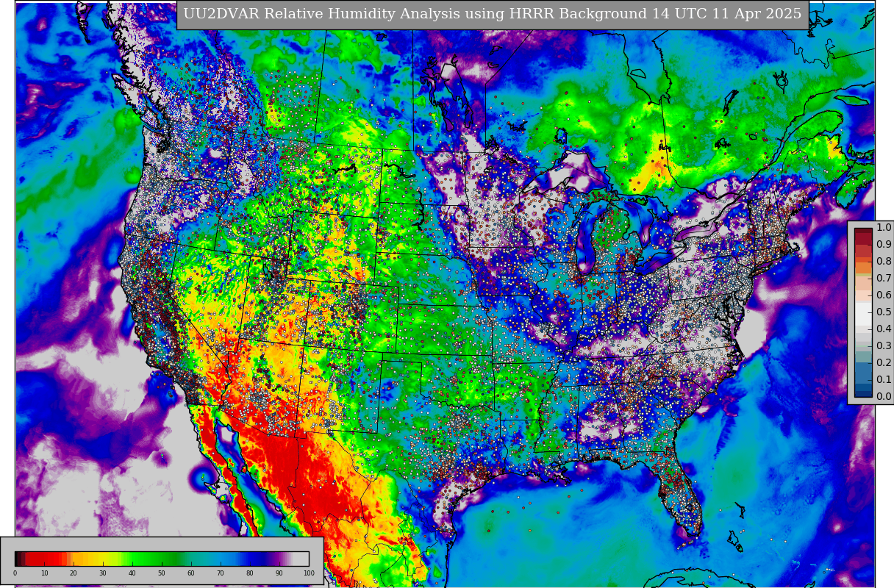Click the 0.5 label on right colorbar
894x588 pixels.
click(884, 312)
